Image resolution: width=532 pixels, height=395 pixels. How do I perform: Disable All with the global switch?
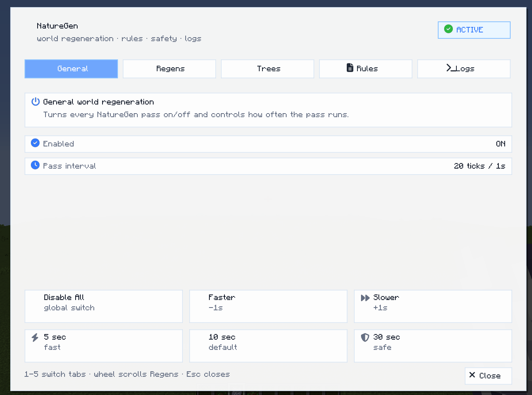click(104, 306)
